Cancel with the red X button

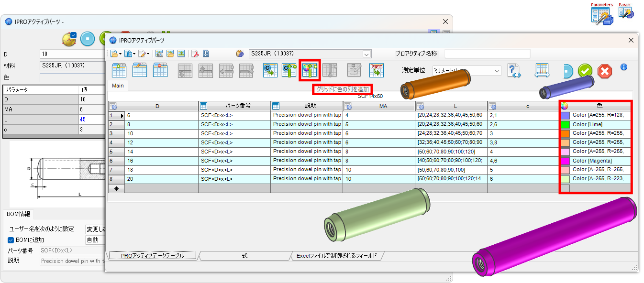click(604, 71)
